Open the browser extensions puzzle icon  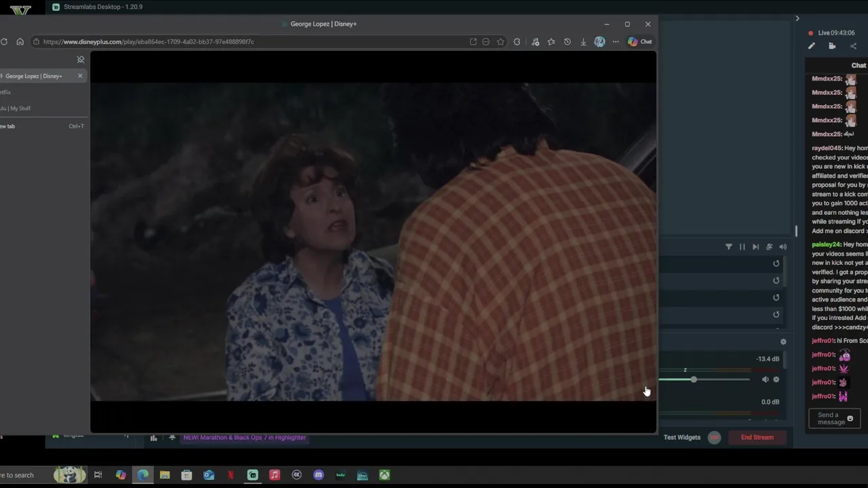tap(517, 42)
